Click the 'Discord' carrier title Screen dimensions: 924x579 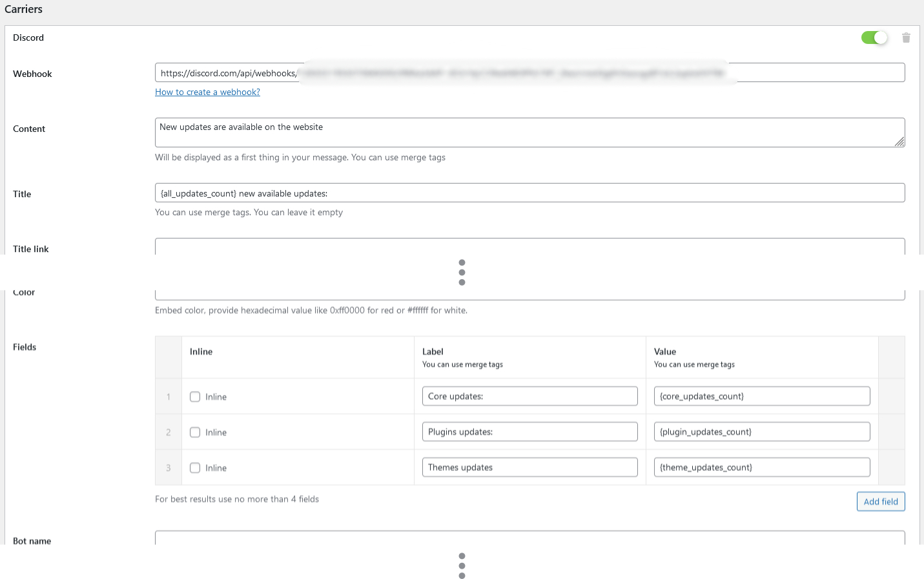point(28,37)
